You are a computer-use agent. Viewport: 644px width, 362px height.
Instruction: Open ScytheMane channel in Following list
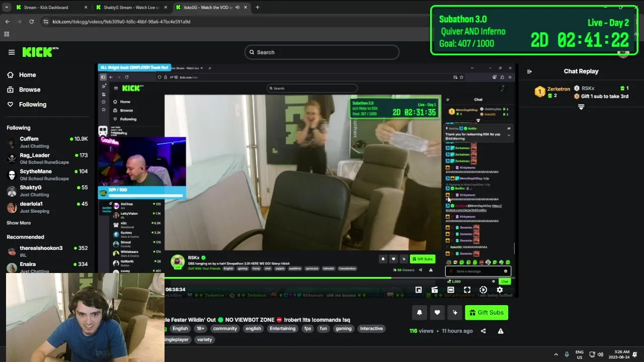pyautogui.click(x=47, y=175)
